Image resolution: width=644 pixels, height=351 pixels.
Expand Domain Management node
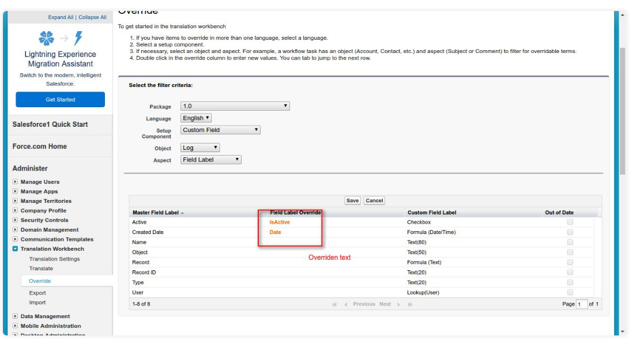(15, 229)
